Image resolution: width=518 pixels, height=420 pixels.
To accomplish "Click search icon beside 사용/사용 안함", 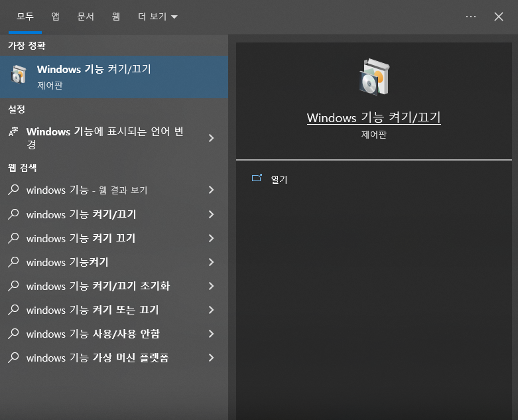I will [13, 334].
